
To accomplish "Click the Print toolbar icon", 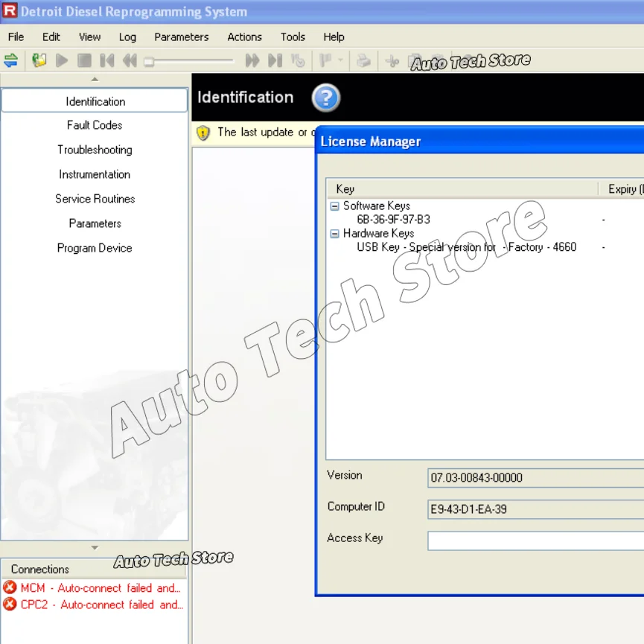I will tap(363, 61).
